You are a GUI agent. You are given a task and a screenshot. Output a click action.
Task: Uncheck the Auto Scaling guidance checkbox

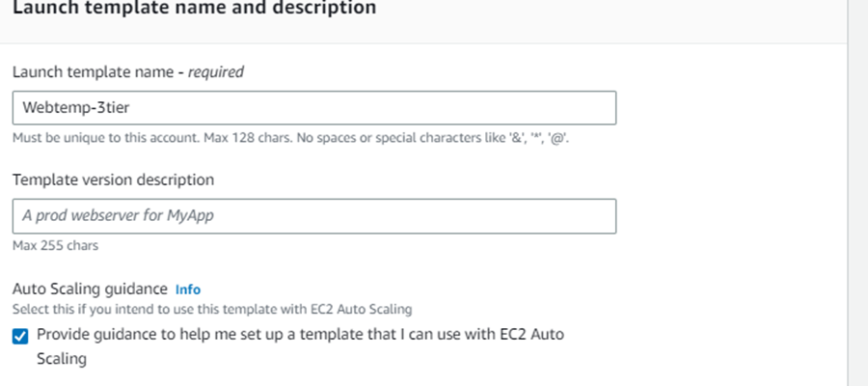coord(21,336)
